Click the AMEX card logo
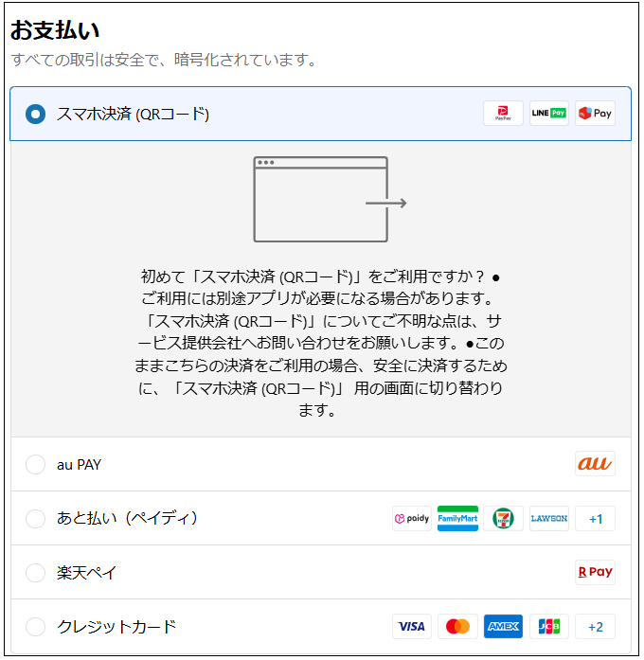 tap(504, 627)
